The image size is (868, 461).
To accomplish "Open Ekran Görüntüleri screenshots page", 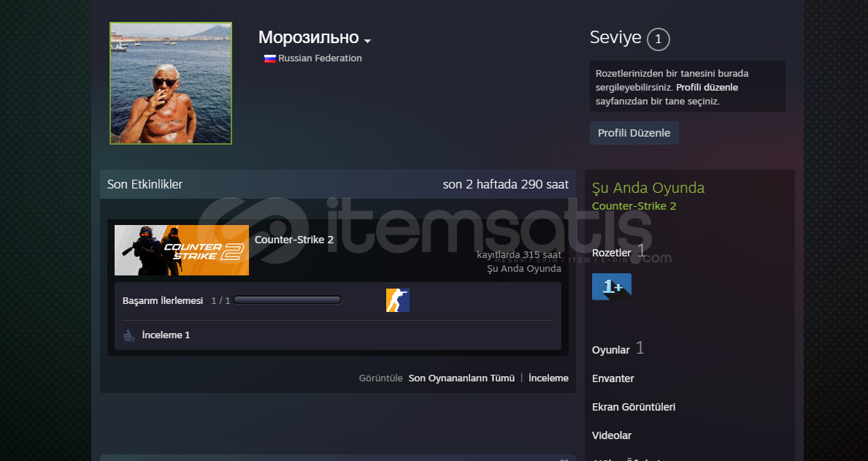I will pyautogui.click(x=633, y=407).
